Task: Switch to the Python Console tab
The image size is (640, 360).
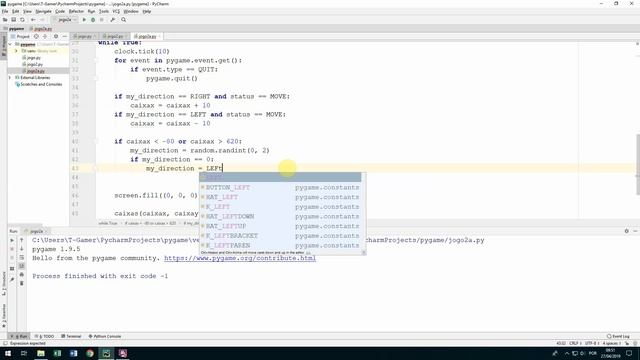Action: (105, 336)
